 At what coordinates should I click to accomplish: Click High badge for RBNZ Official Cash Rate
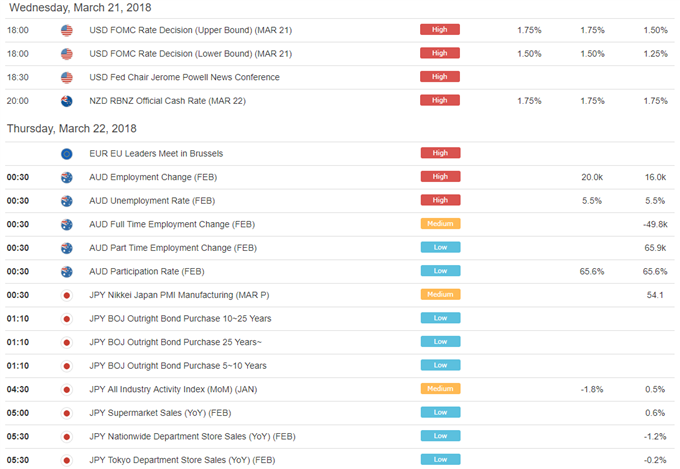tap(440, 100)
